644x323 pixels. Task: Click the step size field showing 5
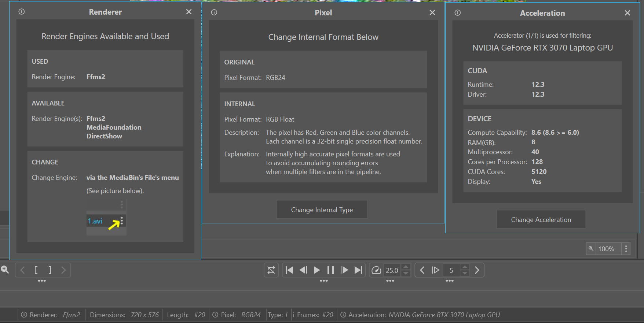(x=451, y=270)
